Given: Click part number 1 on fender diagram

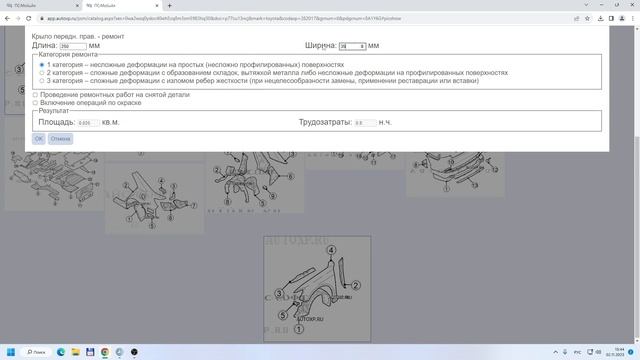Looking at the screenshot, I should 299,329.
